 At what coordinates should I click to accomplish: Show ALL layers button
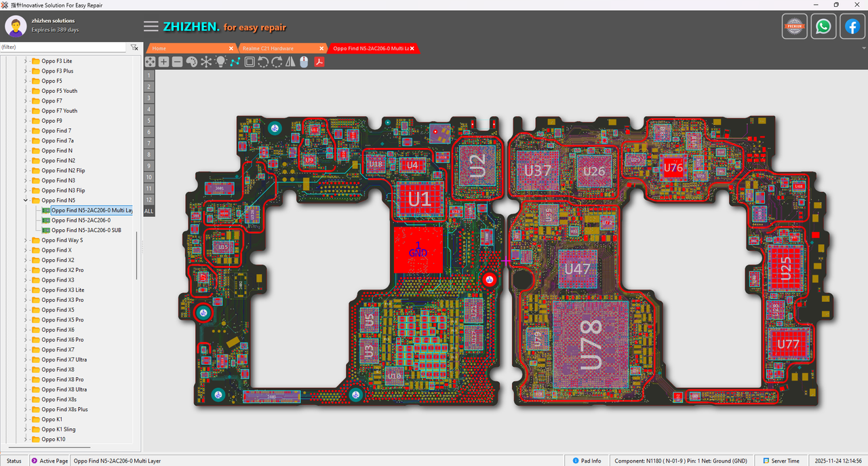coord(149,211)
